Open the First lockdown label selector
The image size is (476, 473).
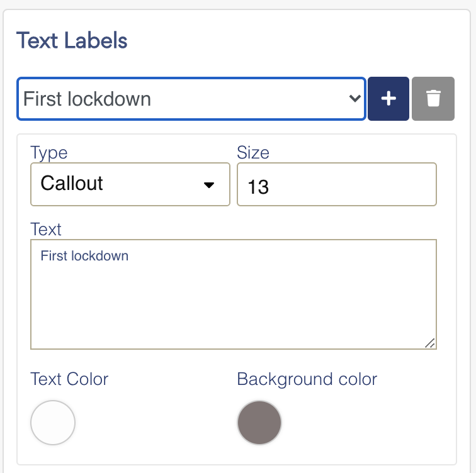[x=191, y=99]
